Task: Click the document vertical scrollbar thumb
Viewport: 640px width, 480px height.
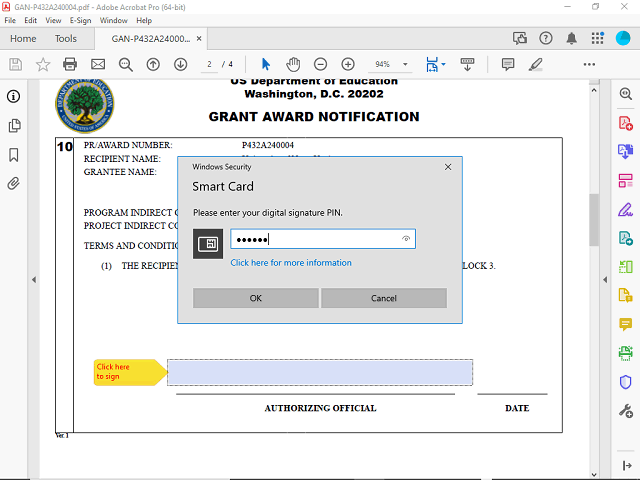Action: 594,219
